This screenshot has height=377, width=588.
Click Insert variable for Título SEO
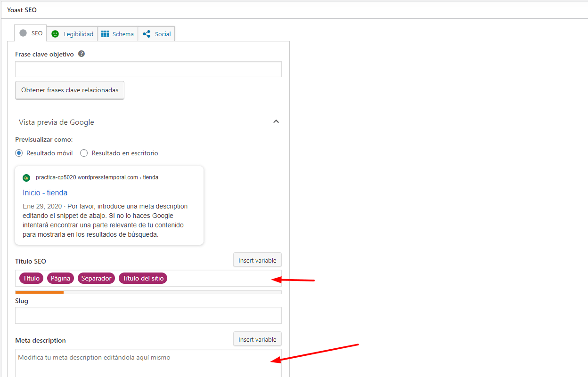[x=257, y=260]
